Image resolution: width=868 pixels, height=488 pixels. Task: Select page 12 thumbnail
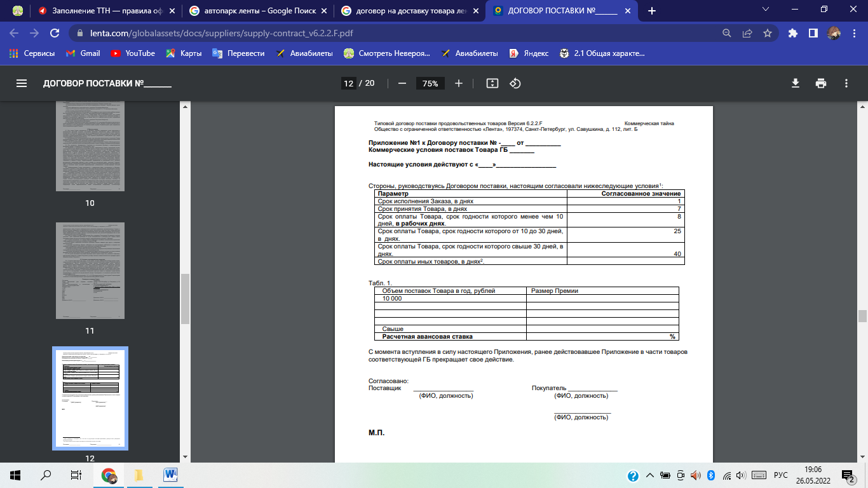(90, 398)
